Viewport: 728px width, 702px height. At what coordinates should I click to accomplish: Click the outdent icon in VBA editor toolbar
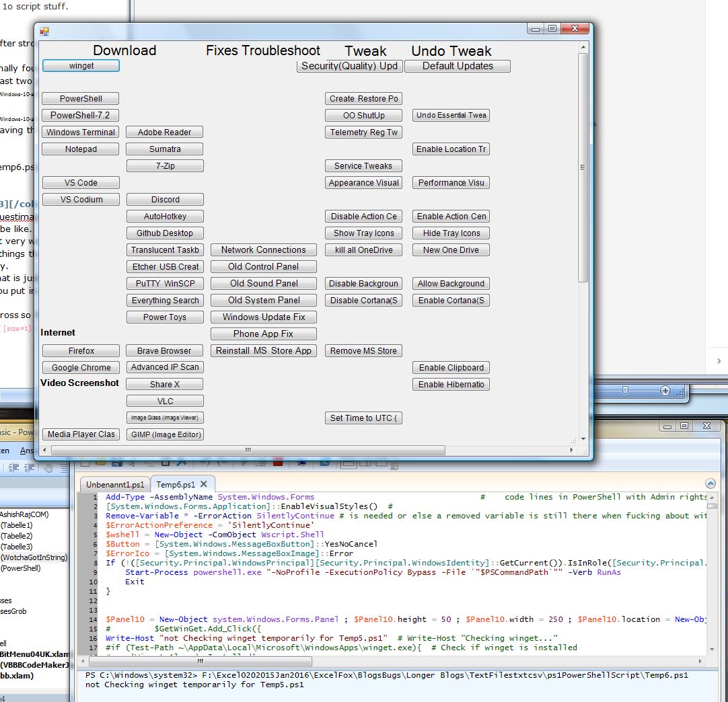(29, 467)
